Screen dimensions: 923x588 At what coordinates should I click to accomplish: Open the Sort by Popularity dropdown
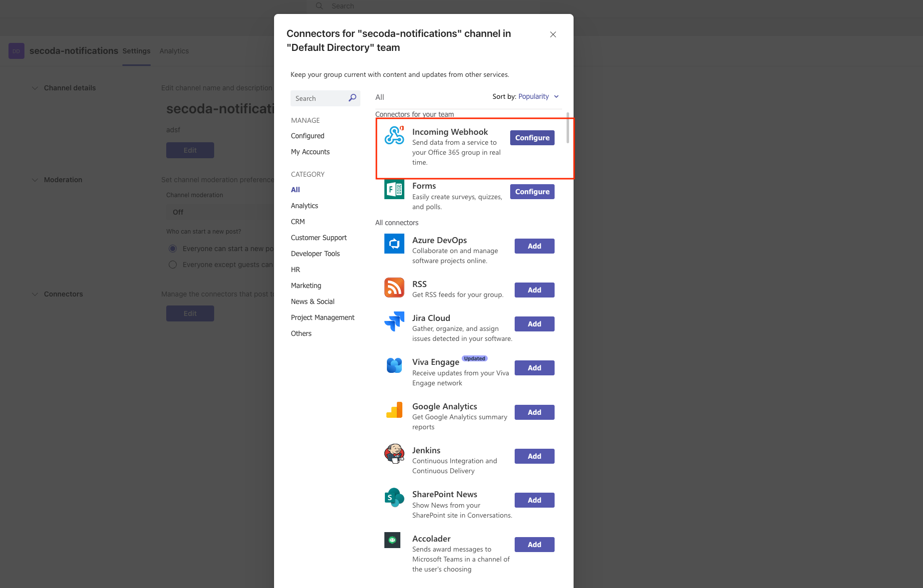[x=538, y=96]
